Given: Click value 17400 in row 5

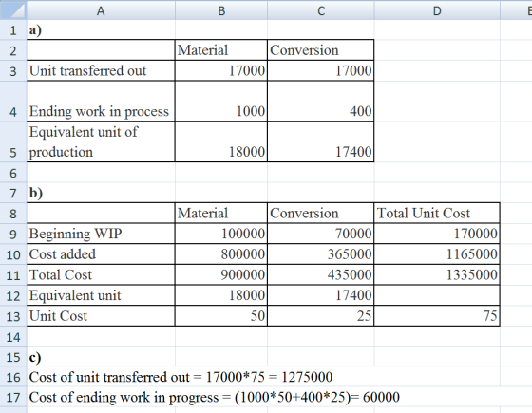Looking at the screenshot, I should tap(321, 141).
